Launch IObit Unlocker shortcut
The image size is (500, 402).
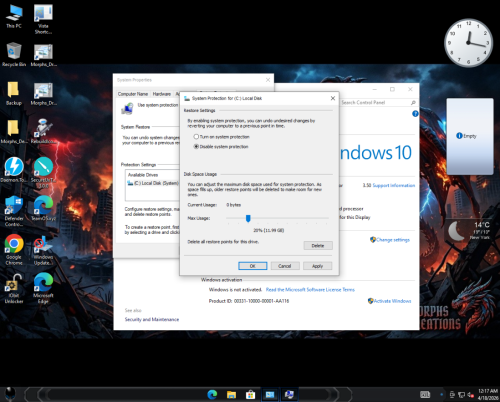pos(14,288)
